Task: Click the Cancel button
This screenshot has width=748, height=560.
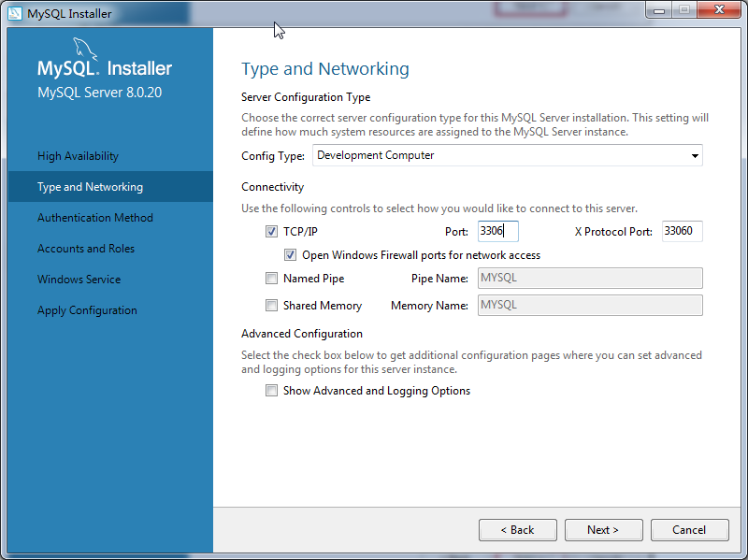Action: (689, 529)
